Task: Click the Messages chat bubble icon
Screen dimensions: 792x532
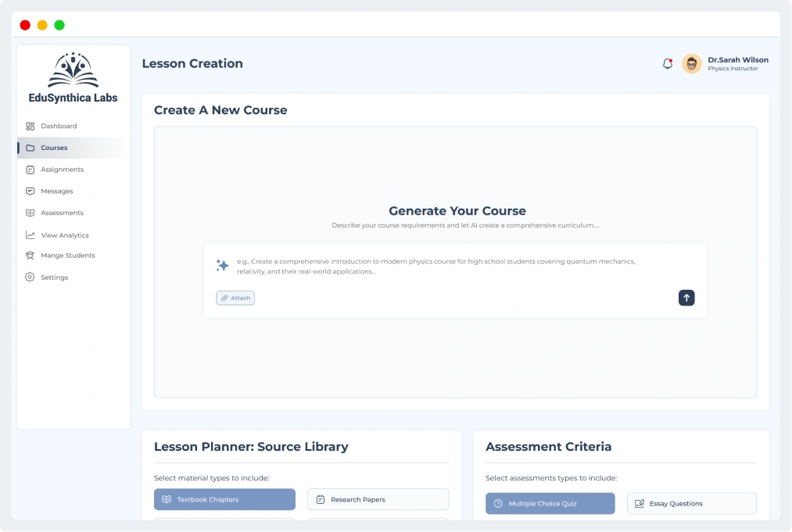Action: (30, 191)
